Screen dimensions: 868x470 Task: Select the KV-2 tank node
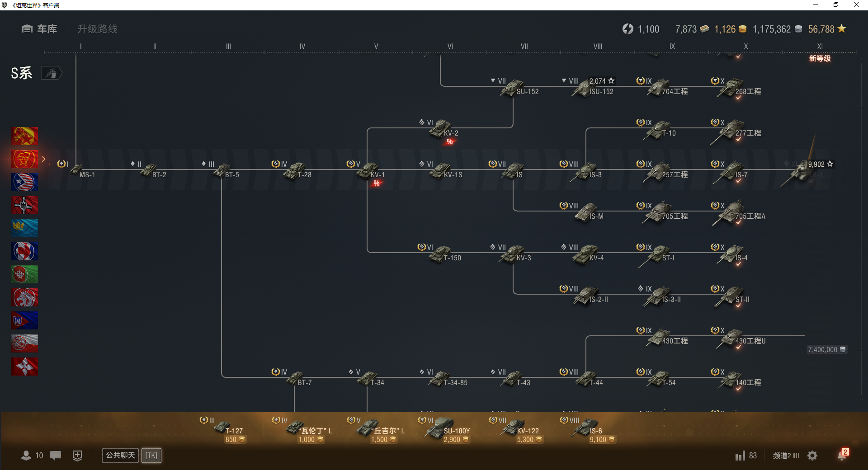click(441, 129)
